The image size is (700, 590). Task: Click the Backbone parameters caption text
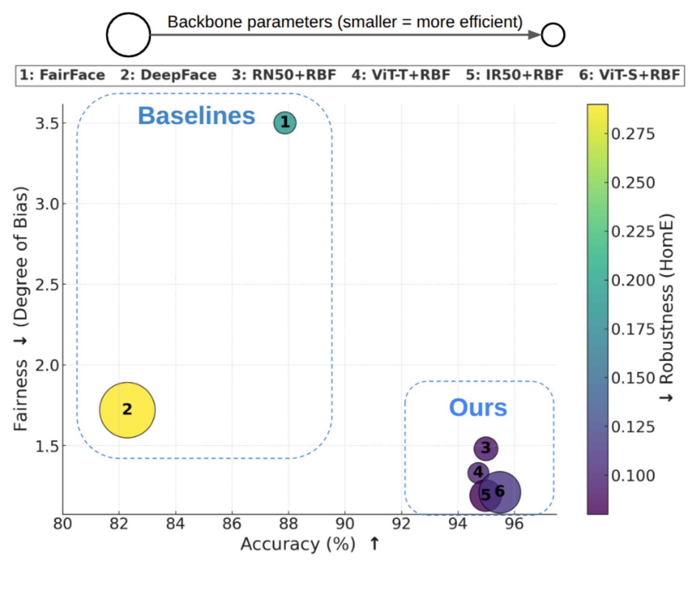click(x=345, y=22)
